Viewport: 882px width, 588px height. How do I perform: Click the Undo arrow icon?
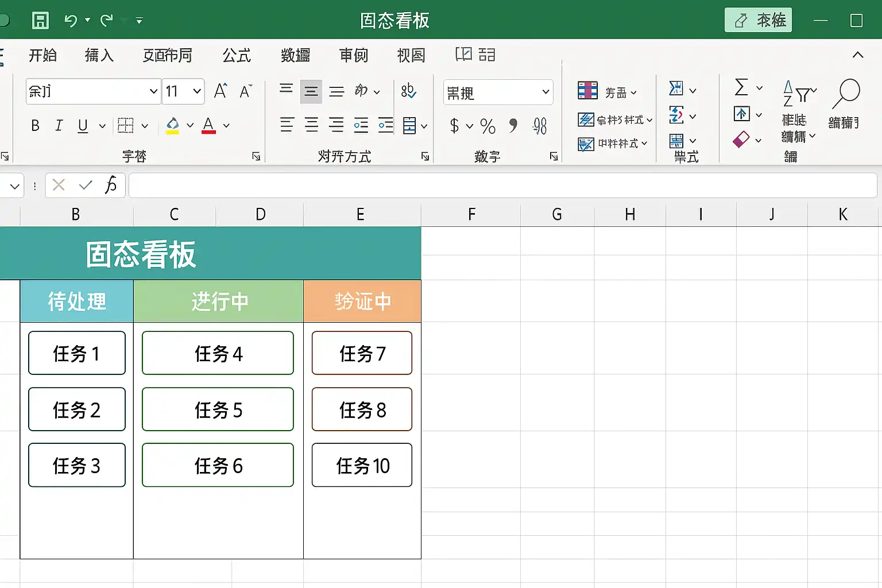[x=71, y=21]
